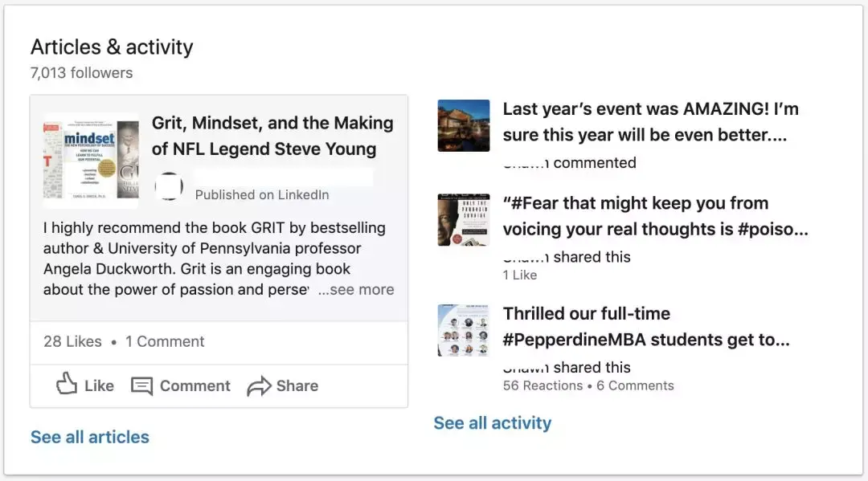Click the Comment speech bubble icon
This screenshot has height=481, width=868.
(x=142, y=386)
